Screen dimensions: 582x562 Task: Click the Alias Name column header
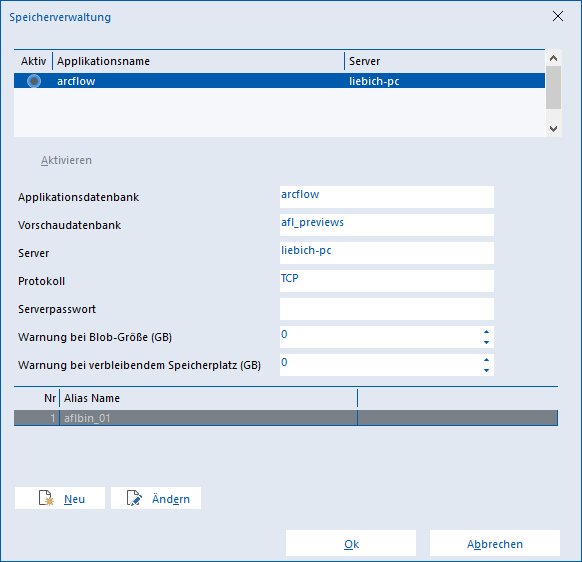point(208,398)
